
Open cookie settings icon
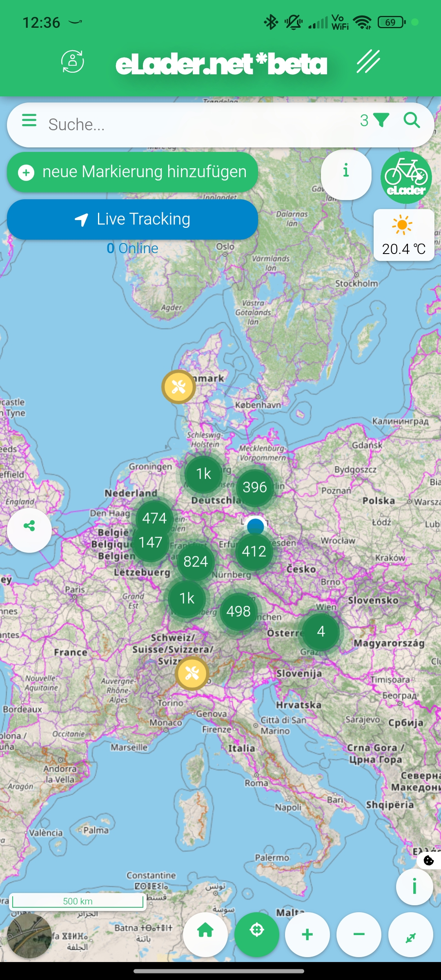coord(429,860)
